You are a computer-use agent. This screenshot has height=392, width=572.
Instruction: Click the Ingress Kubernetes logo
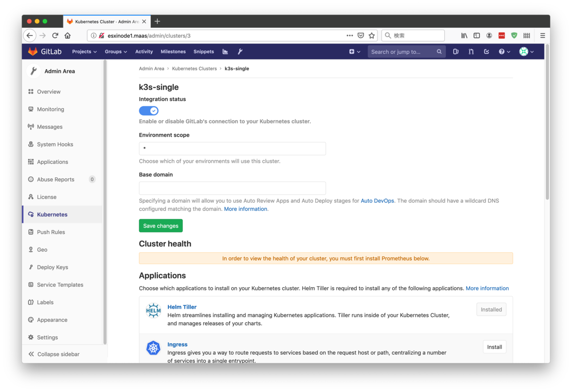[x=153, y=348]
